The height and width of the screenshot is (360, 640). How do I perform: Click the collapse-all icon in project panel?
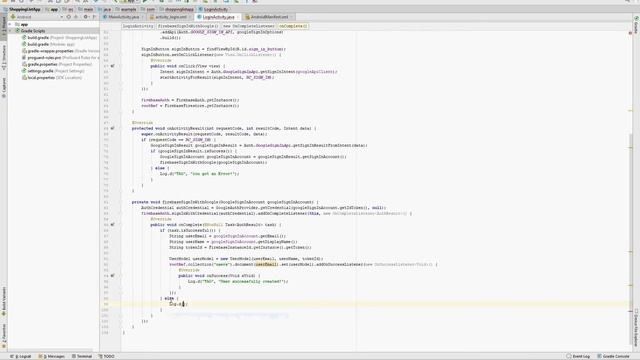click(x=76, y=17)
